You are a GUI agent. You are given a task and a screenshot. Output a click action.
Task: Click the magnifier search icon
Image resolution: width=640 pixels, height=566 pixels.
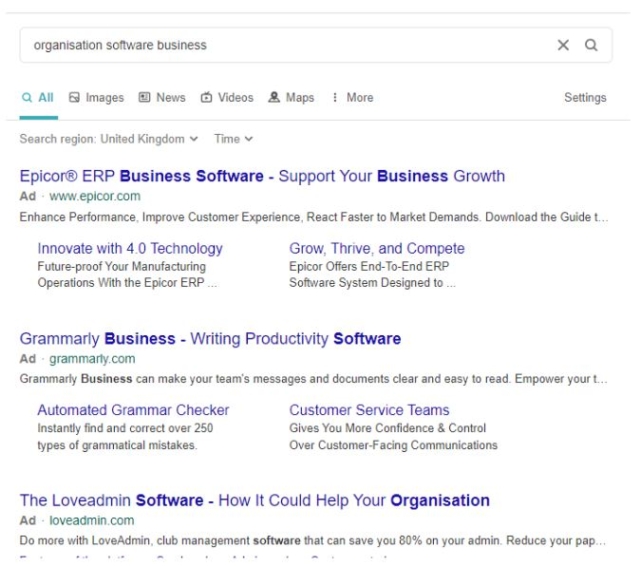coord(591,45)
